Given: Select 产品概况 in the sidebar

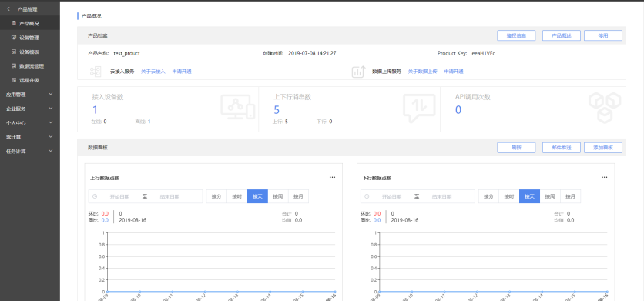Looking at the screenshot, I should [30, 23].
